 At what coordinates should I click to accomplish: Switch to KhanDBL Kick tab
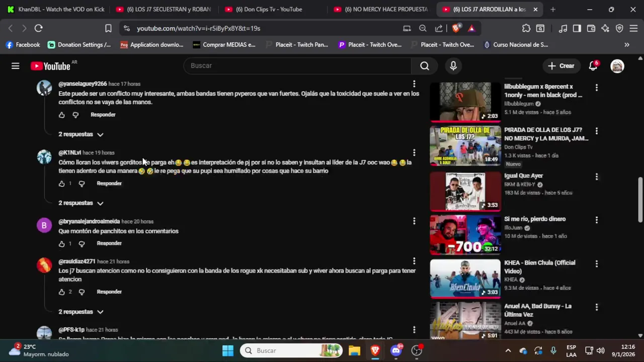(55, 10)
